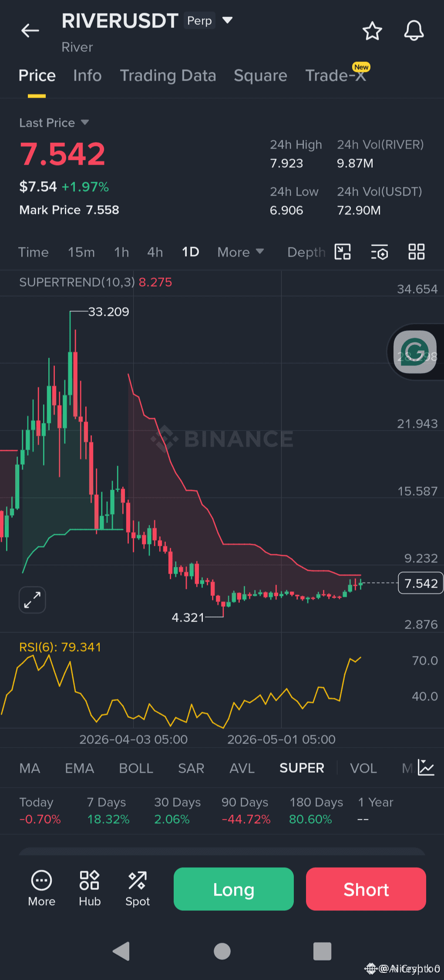Tap the 2026-04-03 05:00 date label

click(133, 740)
